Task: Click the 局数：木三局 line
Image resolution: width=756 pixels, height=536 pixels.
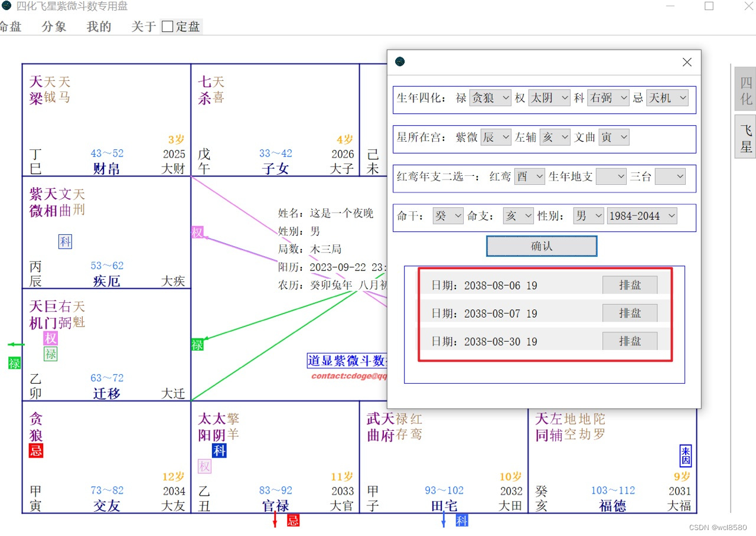Action: click(x=309, y=249)
